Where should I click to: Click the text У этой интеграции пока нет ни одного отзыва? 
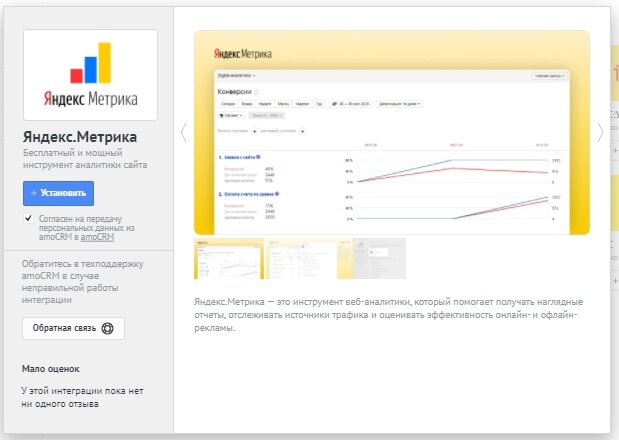[x=82, y=397]
